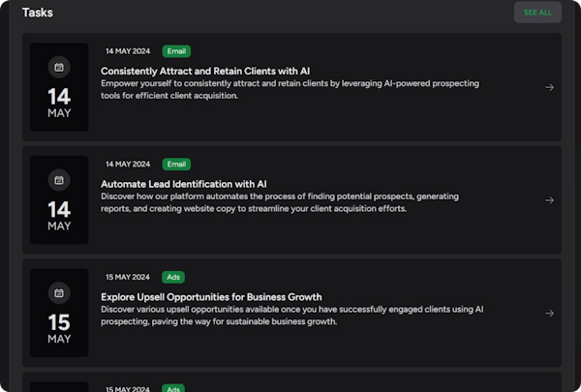Viewport: 581px width, 392px height.
Task: Click Email tag on Automate Lead Identification task
Action: point(176,164)
